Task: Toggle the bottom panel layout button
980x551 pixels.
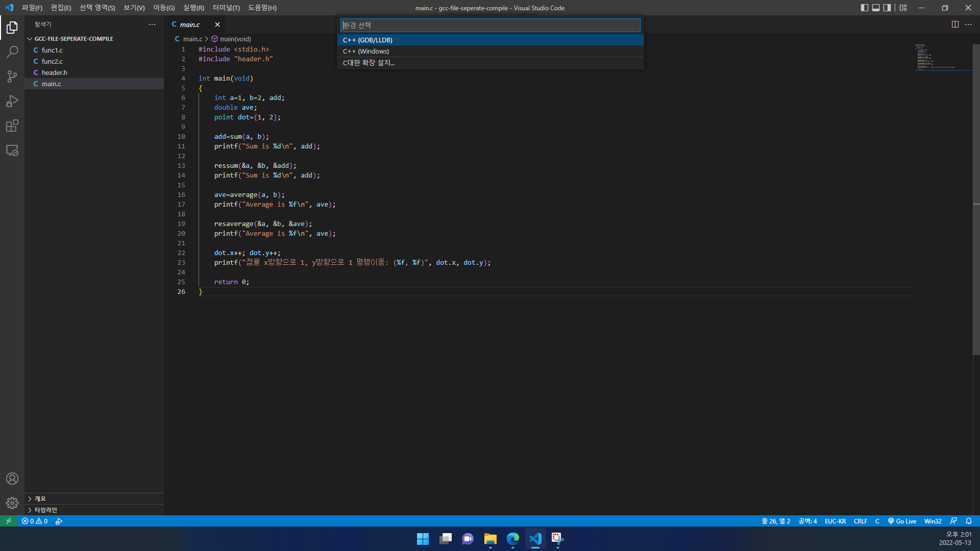Action: [876, 8]
